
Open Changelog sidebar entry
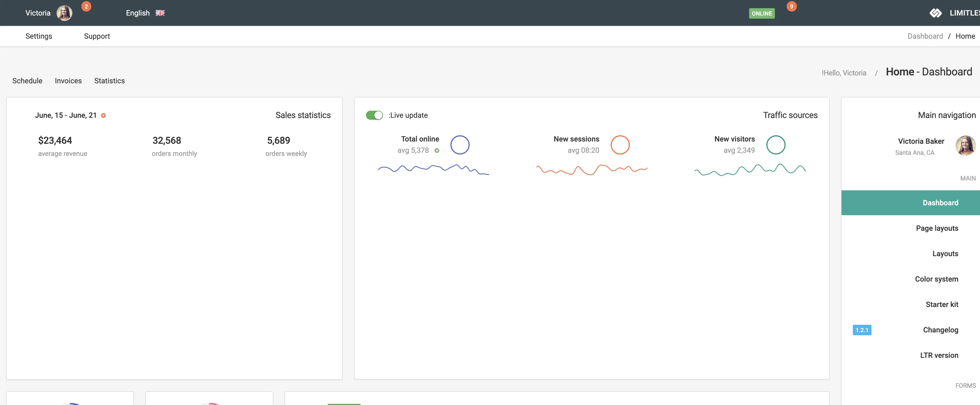point(910,330)
